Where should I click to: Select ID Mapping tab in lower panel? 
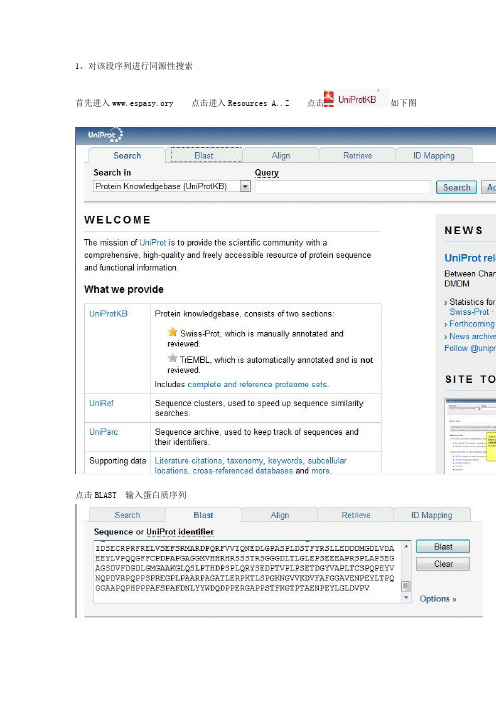pos(432,515)
